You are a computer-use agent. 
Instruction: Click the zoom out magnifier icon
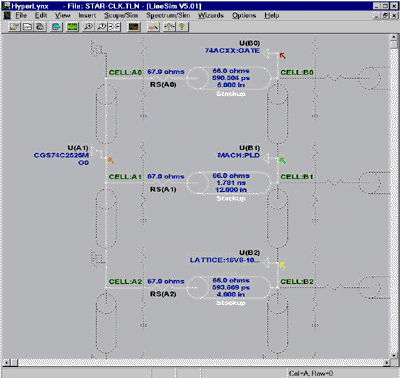pyautogui.click(x=101, y=27)
